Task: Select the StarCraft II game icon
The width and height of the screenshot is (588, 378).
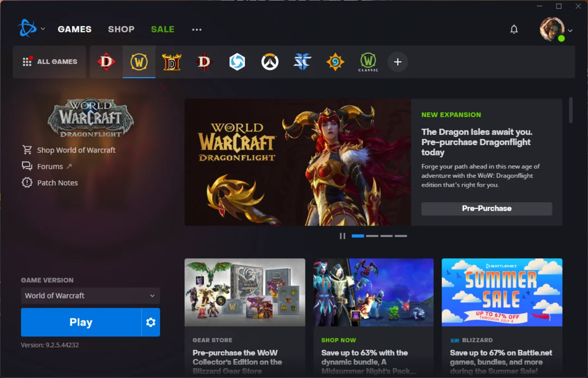Action: (x=302, y=61)
